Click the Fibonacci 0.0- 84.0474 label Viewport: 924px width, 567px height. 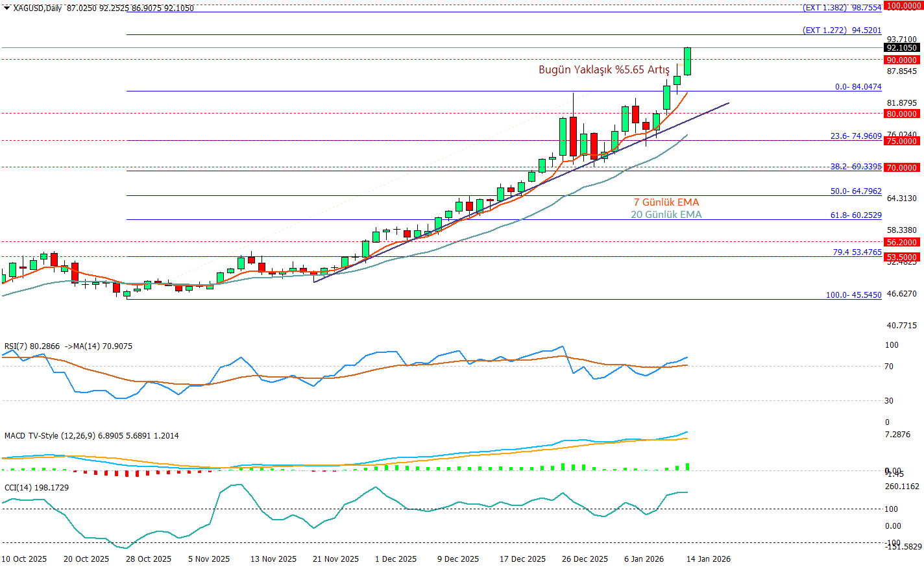tap(858, 87)
